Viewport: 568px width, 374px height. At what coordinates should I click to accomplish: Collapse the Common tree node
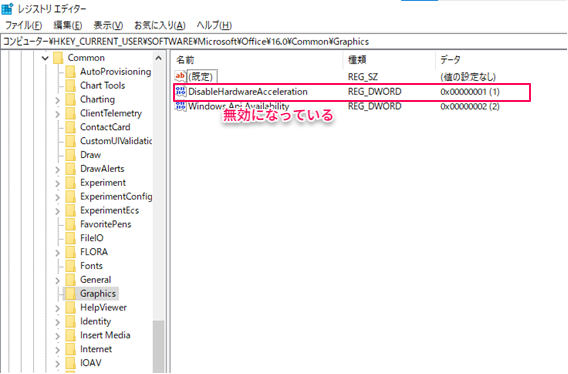click(45, 58)
